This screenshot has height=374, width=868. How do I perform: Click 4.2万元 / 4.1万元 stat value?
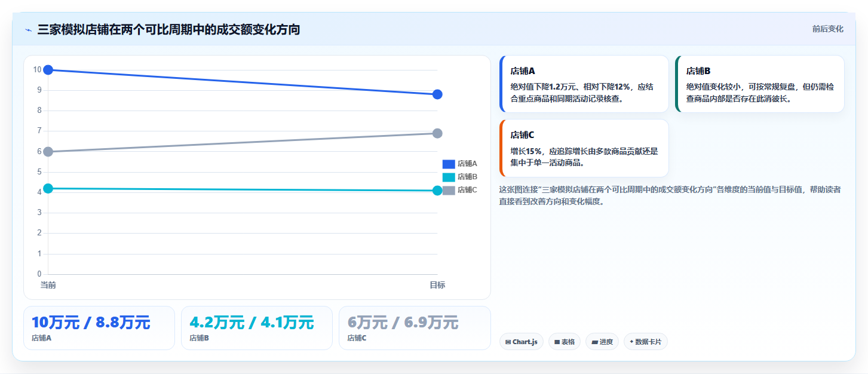251,323
